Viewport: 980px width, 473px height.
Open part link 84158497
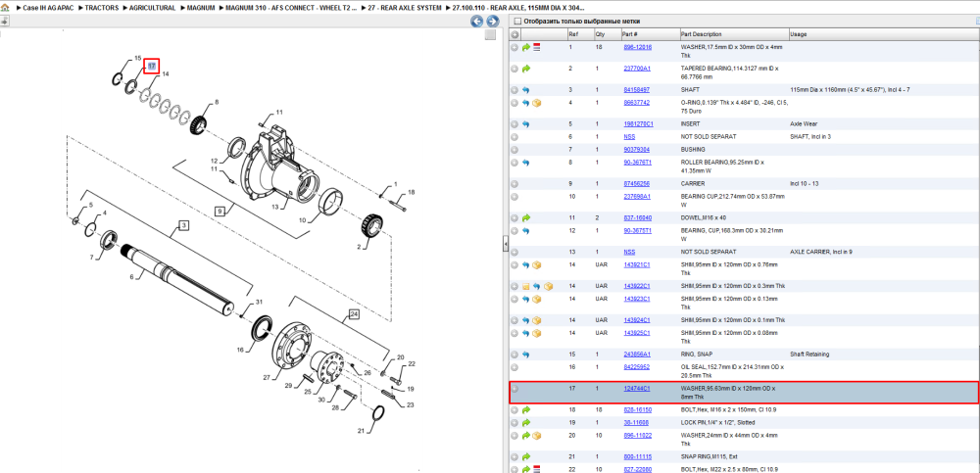pyautogui.click(x=636, y=90)
